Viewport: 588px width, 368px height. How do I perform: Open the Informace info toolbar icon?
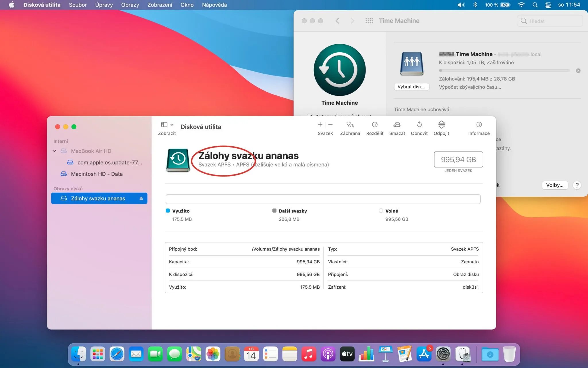pyautogui.click(x=479, y=124)
